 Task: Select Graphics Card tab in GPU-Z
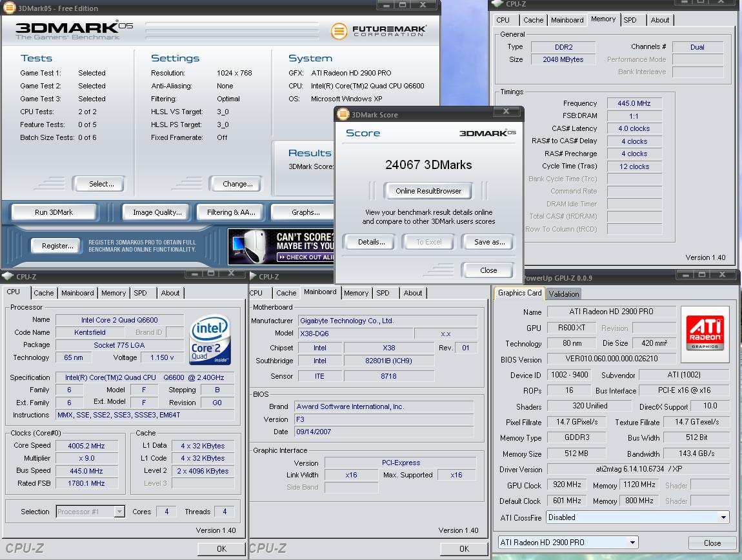click(519, 293)
